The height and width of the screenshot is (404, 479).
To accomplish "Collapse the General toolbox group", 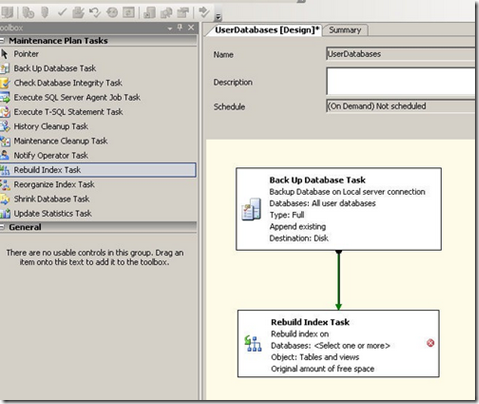I will pos(2,227).
